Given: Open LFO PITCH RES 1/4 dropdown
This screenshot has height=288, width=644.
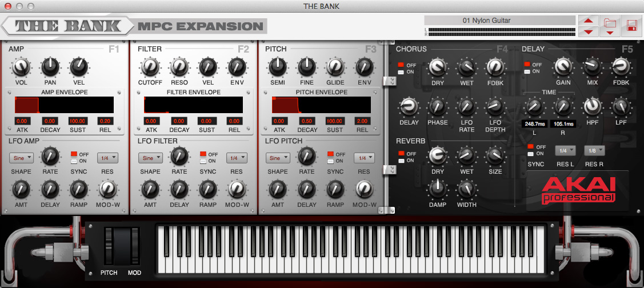Looking at the screenshot, I should 365,158.
